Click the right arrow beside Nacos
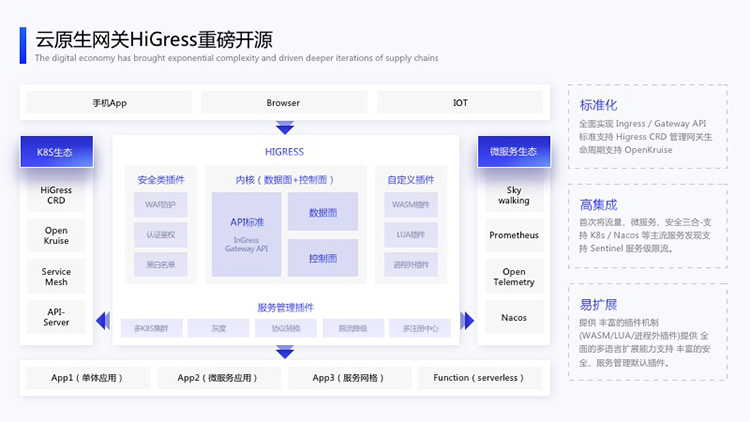Viewport: 750px width, 422px height. (x=467, y=321)
